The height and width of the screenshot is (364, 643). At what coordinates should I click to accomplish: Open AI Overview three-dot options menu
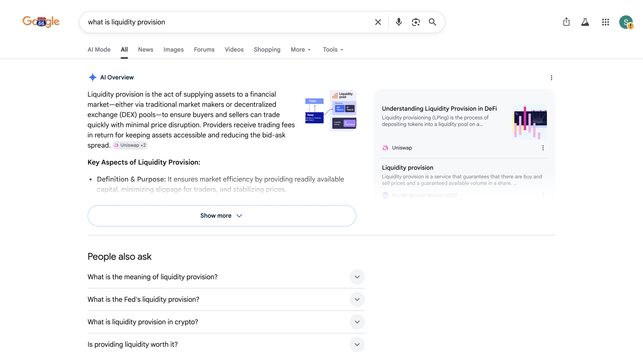click(551, 78)
